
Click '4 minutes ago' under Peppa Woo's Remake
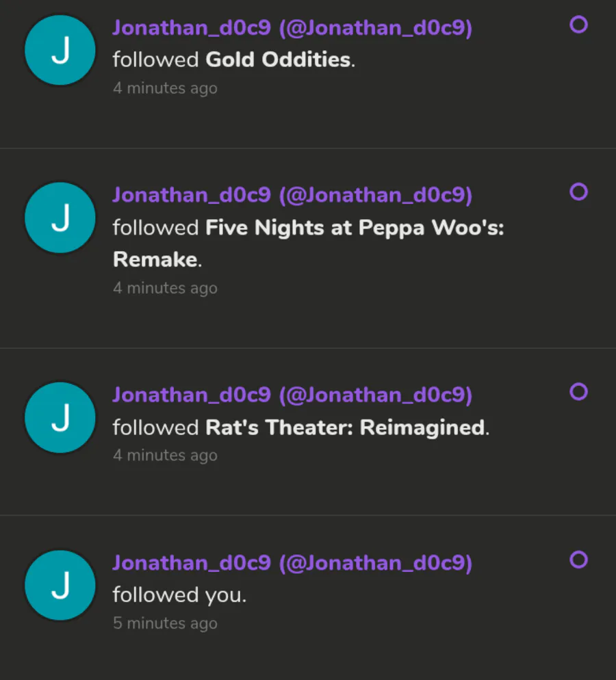pos(165,288)
